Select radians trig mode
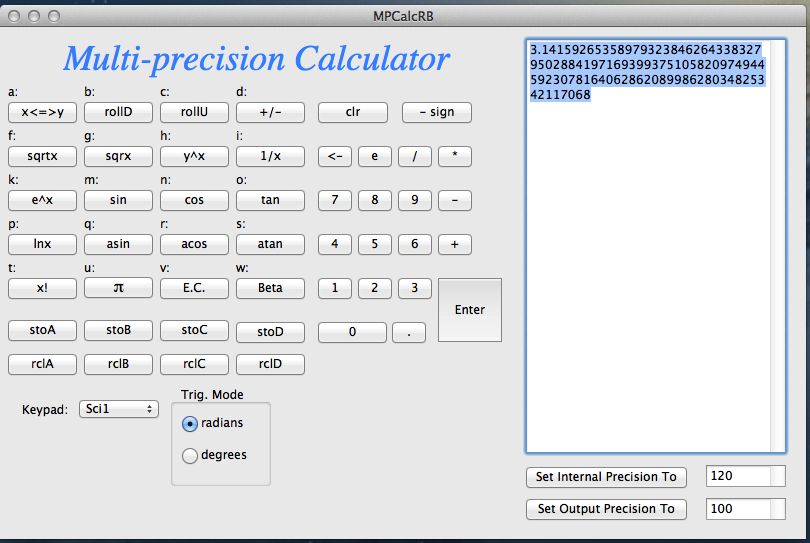810x543 pixels. [190, 424]
